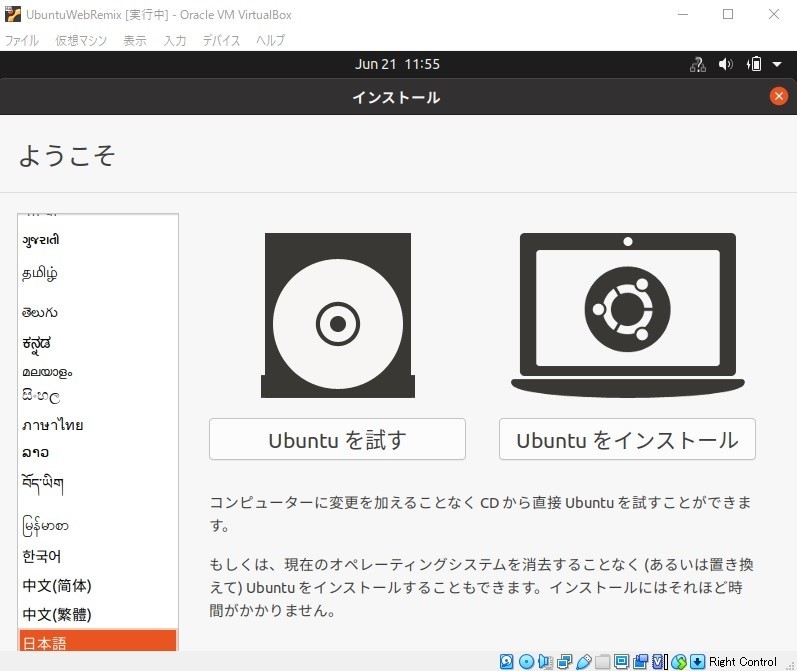The height and width of the screenshot is (671, 797).
Task: Click the VirtualBox USB devices icon
Action: point(584,661)
